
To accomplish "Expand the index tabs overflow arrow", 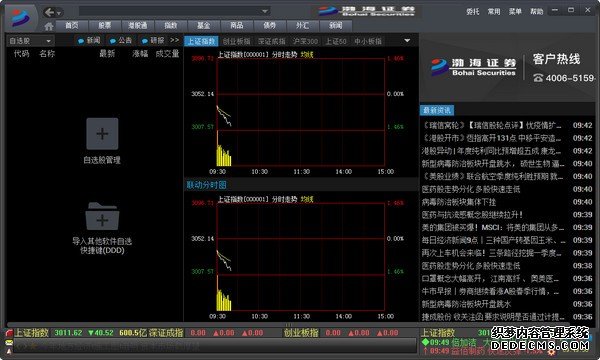I will [407, 41].
